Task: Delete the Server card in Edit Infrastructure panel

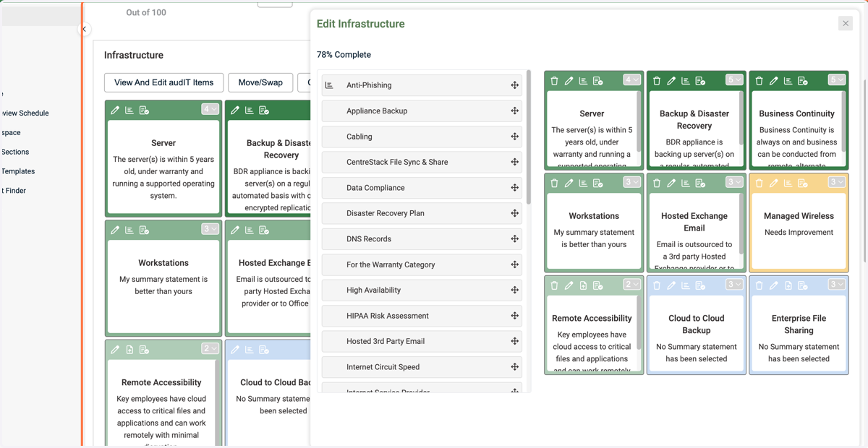Action: point(554,81)
